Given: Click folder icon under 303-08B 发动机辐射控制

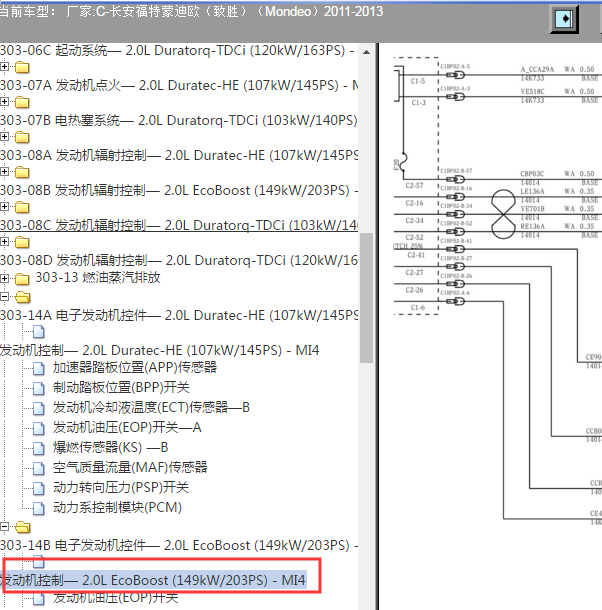Looking at the screenshot, I should tap(22, 207).
